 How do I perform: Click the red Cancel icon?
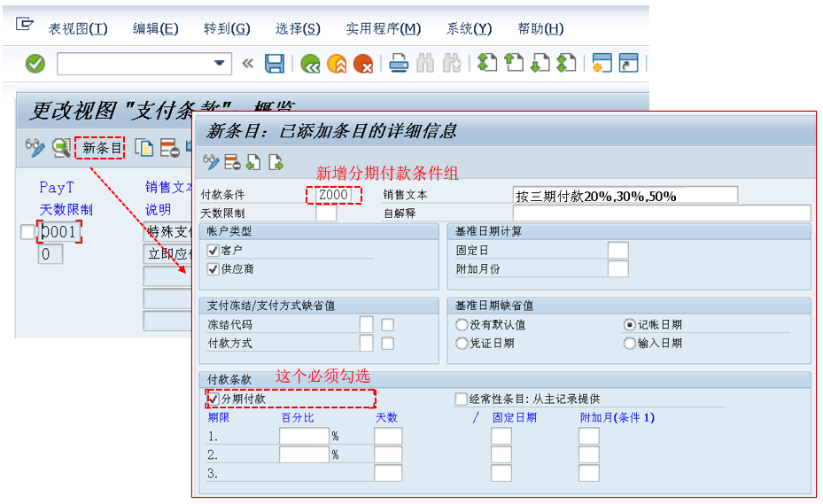coord(362,64)
